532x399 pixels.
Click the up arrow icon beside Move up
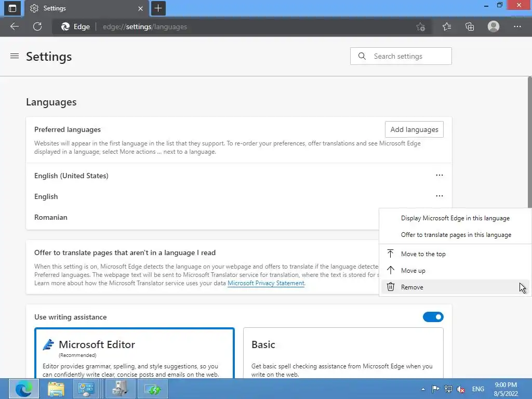391,270
